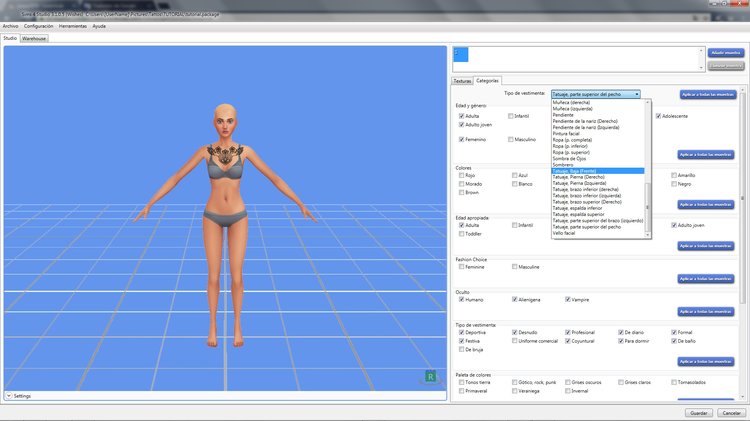This screenshot has height=421, width=750.
Task: Click the Cancelar button
Action: click(731, 413)
